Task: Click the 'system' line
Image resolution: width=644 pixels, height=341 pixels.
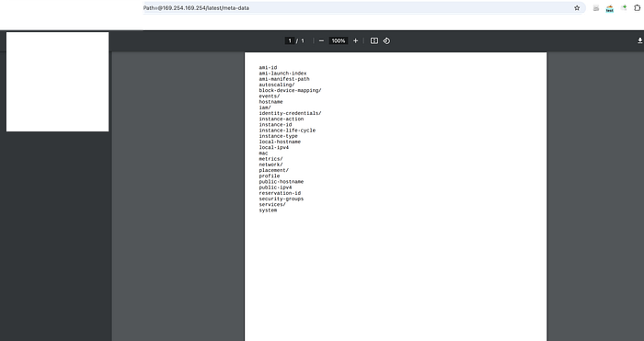Action: [x=268, y=210]
